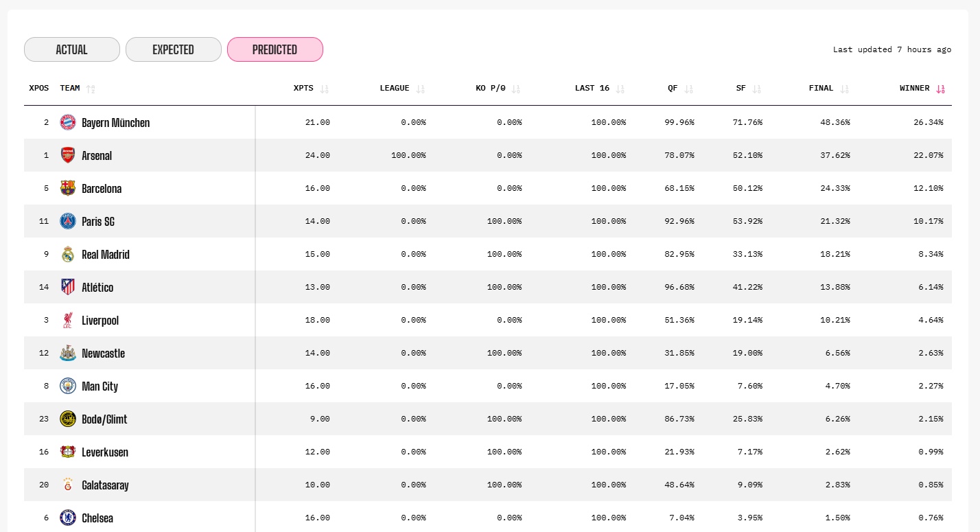Switch to the ACTUAL view
This screenshot has width=980, height=532.
click(x=72, y=49)
